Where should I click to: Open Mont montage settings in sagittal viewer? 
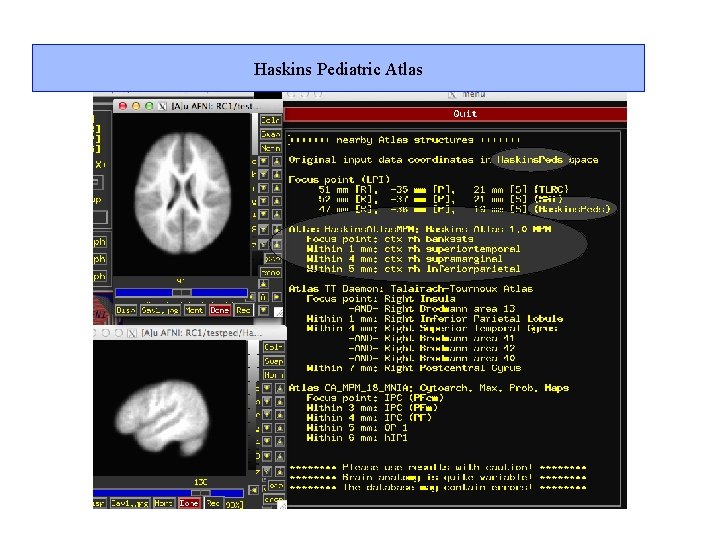pos(163,503)
